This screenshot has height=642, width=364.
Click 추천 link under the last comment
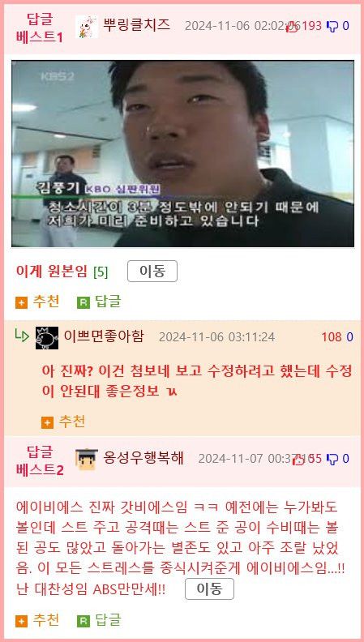point(46,620)
